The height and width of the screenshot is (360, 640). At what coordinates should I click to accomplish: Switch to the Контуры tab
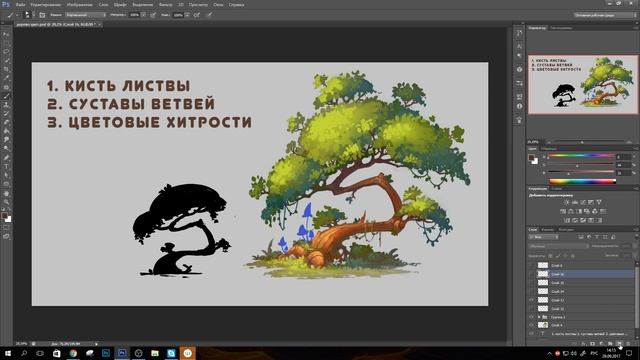[x=566, y=229]
